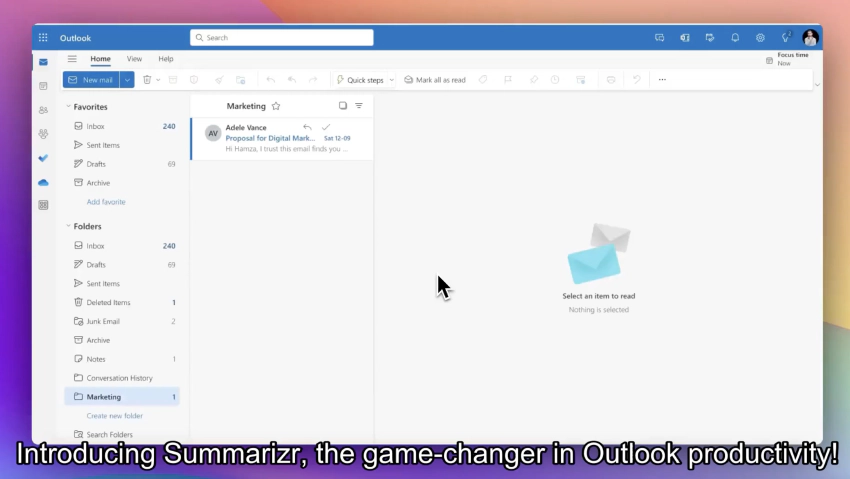Click the Create new folder link
Viewport: 850px width, 479px height.
coord(114,416)
